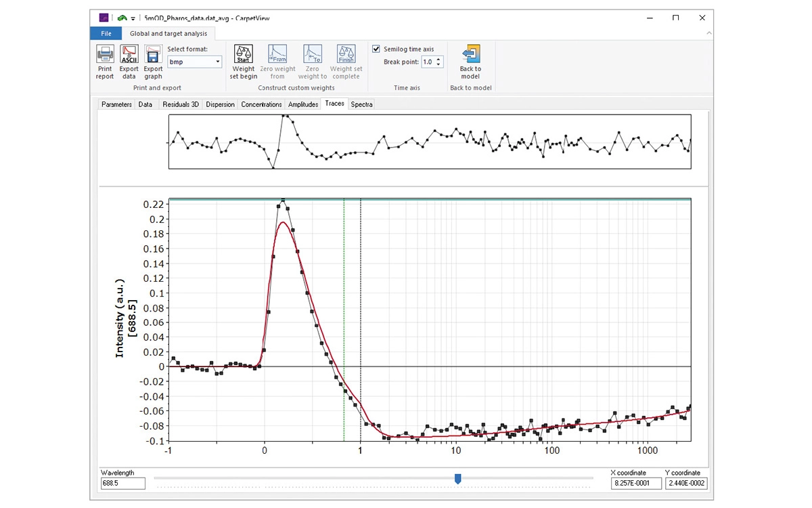Click the Zero weight to icon
Screen dimensions: 812x508
coord(312,55)
